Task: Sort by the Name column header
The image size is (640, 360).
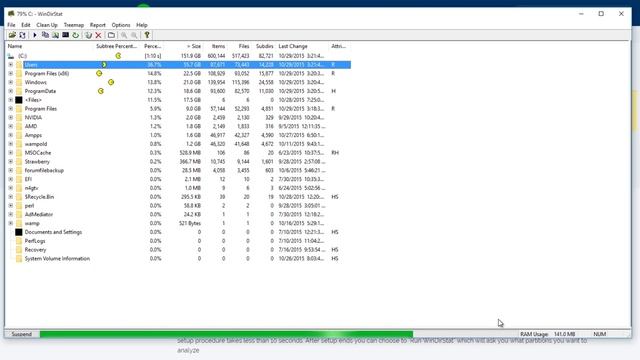Action: 50,47
